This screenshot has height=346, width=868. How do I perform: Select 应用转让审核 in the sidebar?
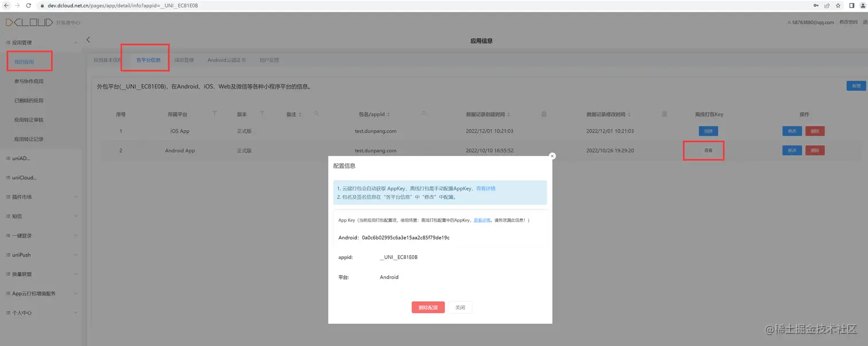[x=29, y=120]
